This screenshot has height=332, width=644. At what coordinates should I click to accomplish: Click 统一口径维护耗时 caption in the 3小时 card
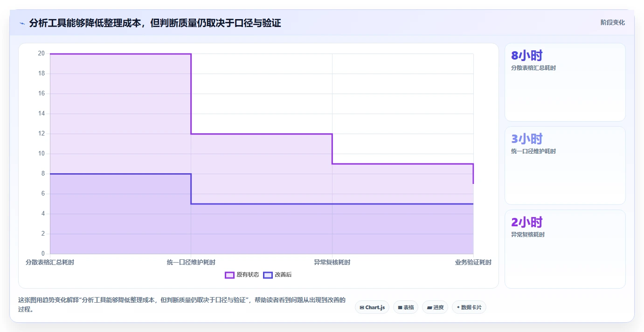[x=533, y=151]
